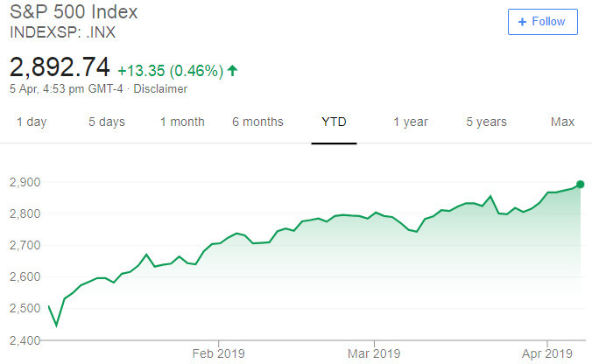The width and height of the screenshot is (592, 364).
Task: Click the Feb 2019 axis marker
Action: pyautogui.click(x=219, y=353)
